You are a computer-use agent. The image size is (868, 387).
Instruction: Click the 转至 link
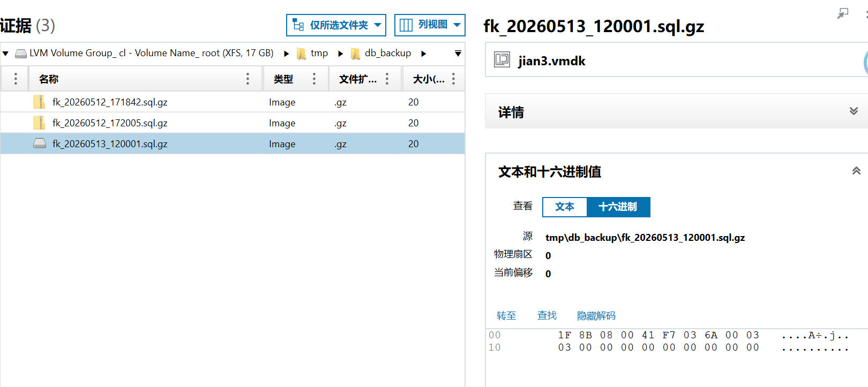click(506, 316)
